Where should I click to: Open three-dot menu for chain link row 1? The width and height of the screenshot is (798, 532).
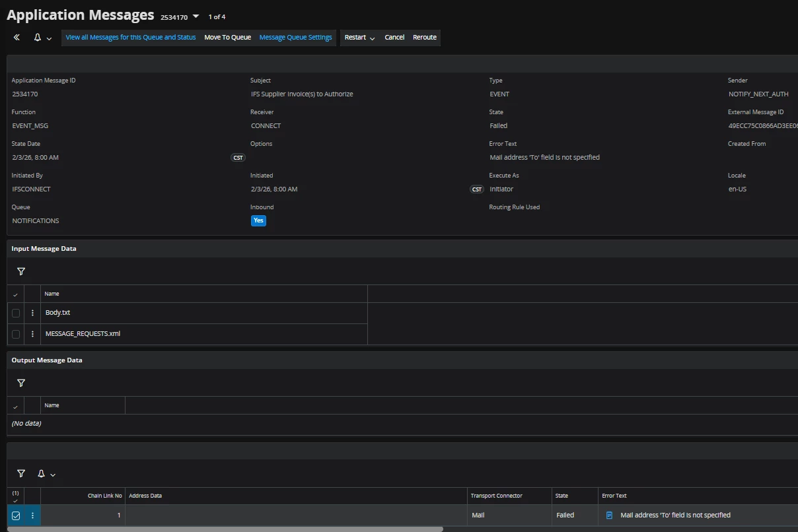pos(32,515)
